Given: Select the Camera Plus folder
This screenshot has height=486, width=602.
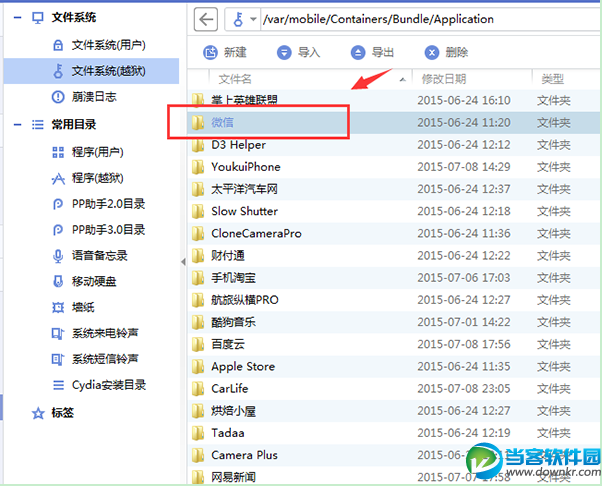Looking at the screenshot, I should click(x=244, y=455).
